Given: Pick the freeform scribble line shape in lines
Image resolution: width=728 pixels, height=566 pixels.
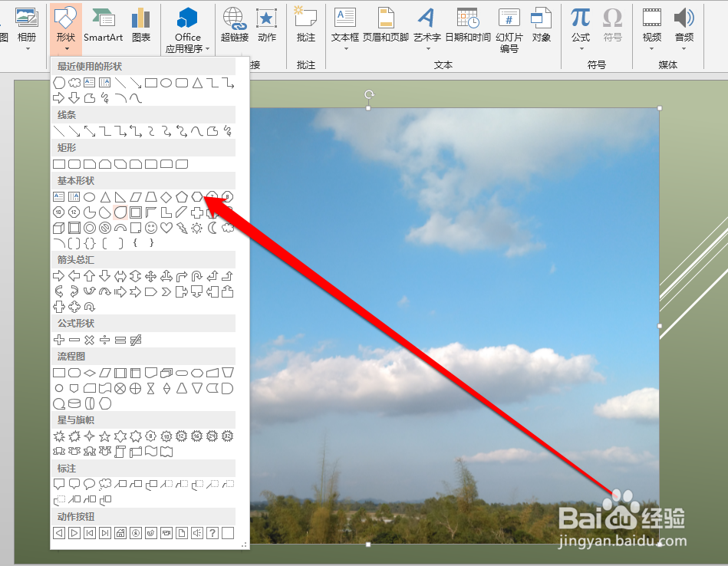Looking at the screenshot, I should [x=228, y=131].
